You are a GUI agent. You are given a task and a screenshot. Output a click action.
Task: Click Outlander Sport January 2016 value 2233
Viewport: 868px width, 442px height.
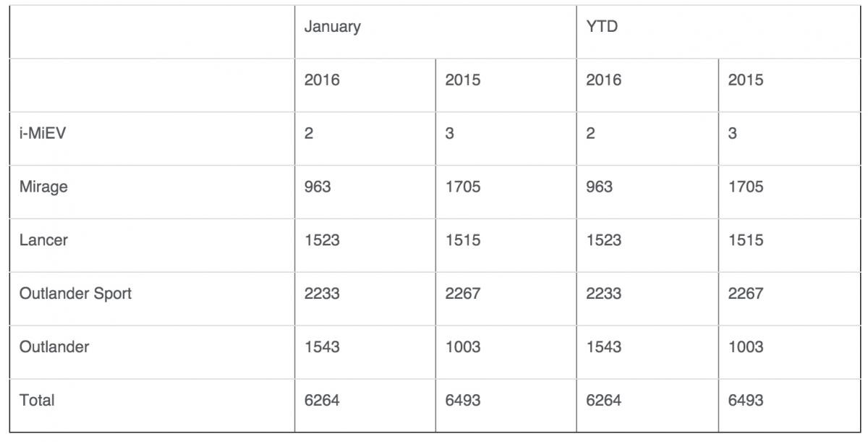(x=322, y=294)
